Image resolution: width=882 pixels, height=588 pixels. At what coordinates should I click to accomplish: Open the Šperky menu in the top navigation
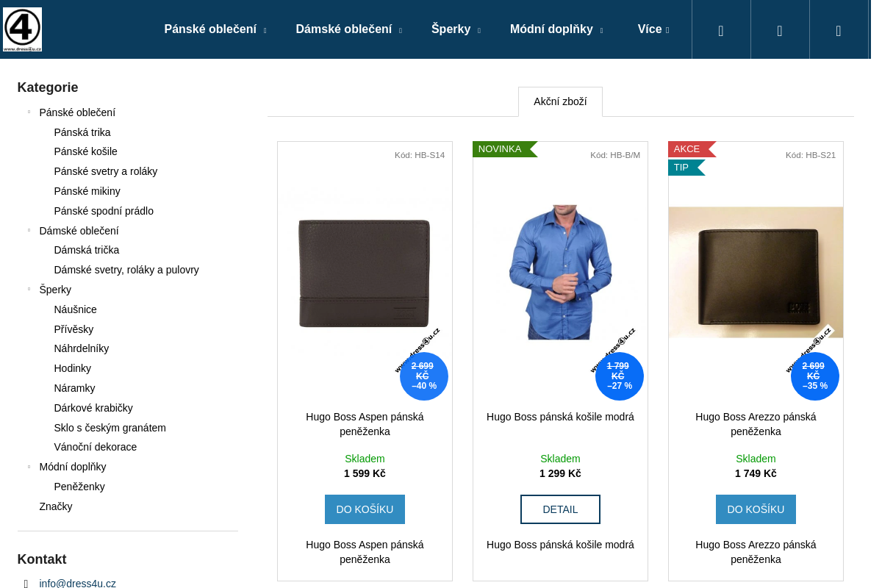click(x=456, y=29)
